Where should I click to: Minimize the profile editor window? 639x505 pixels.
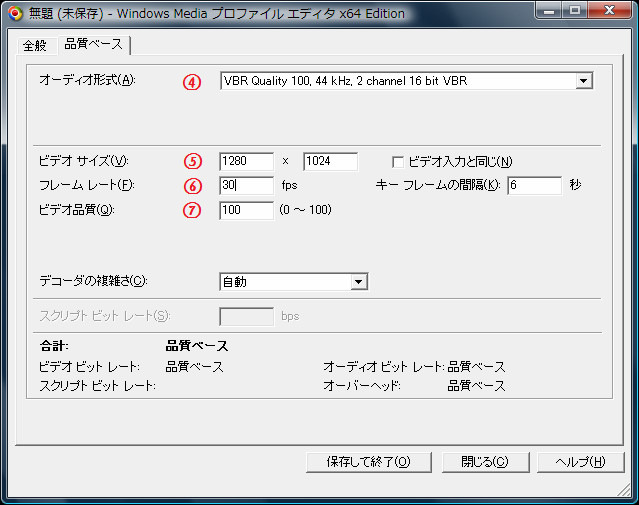547,11
